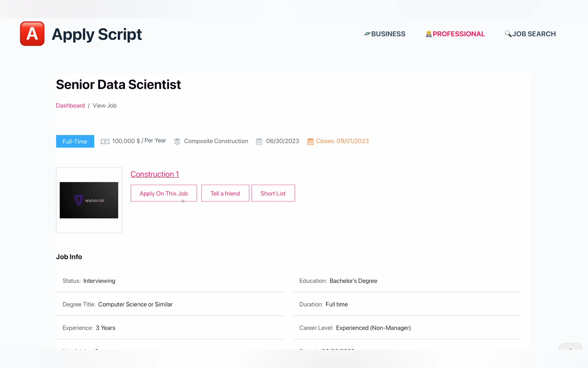Click the Short List button

[x=273, y=193]
